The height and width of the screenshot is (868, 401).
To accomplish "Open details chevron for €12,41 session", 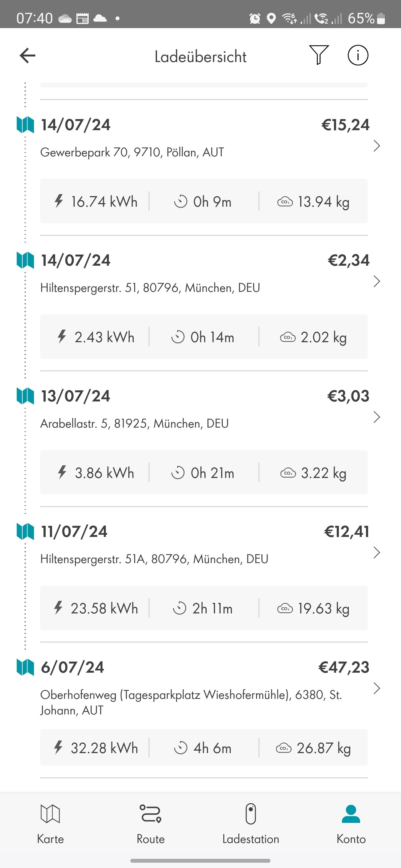I will [x=377, y=553].
